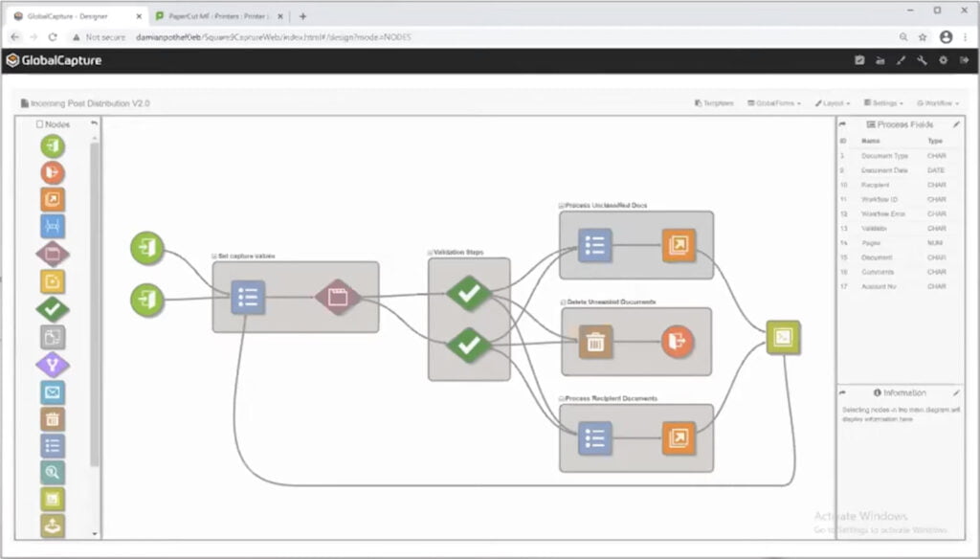980x559 pixels.
Task: Click the Nodes palette scroll-down arrow
Action: click(95, 534)
